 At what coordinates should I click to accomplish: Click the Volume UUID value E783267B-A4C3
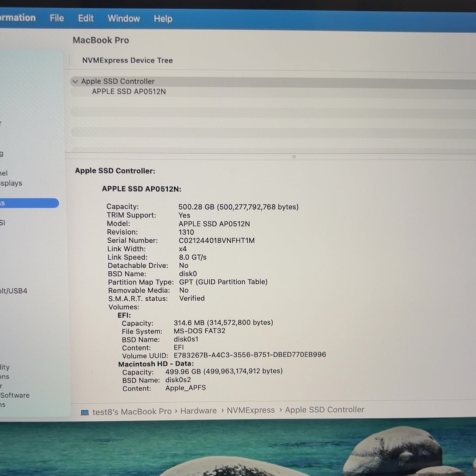point(250,355)
